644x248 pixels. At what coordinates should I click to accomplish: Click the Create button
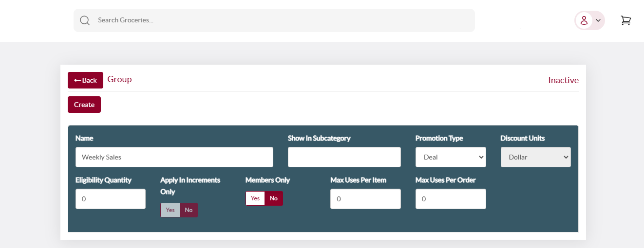(84, 105)
